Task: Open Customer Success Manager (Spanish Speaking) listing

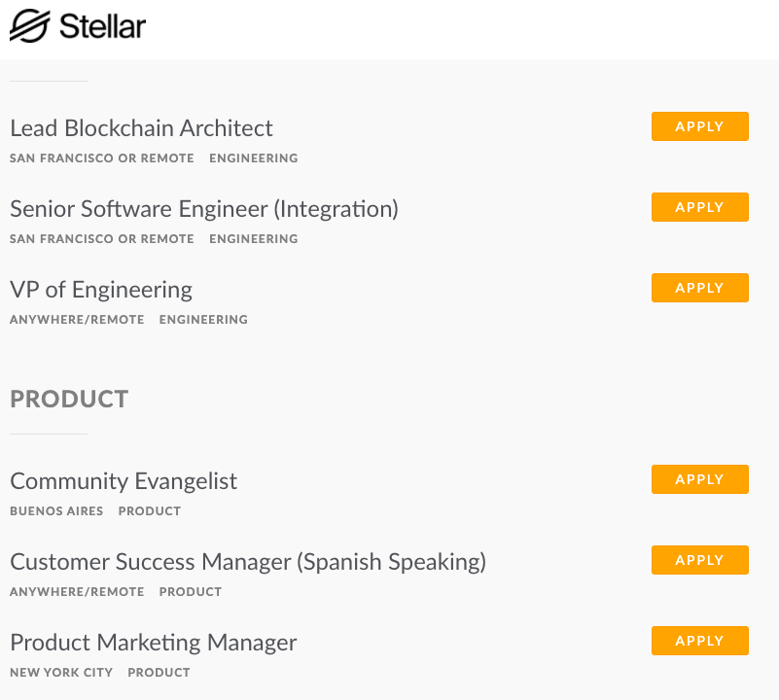Action: (x=248, y=562)
